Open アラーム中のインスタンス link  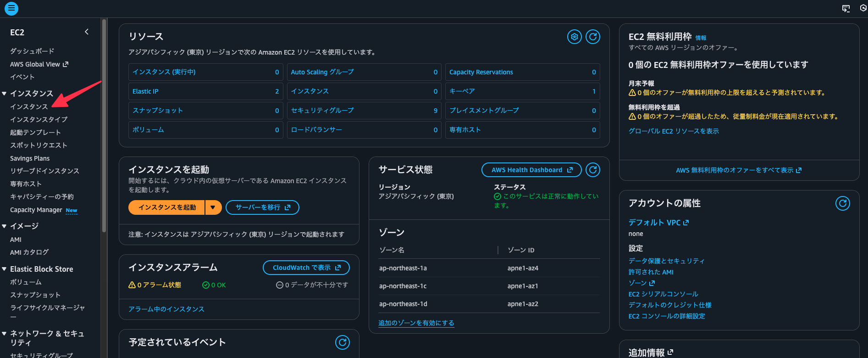coord(166,309)
